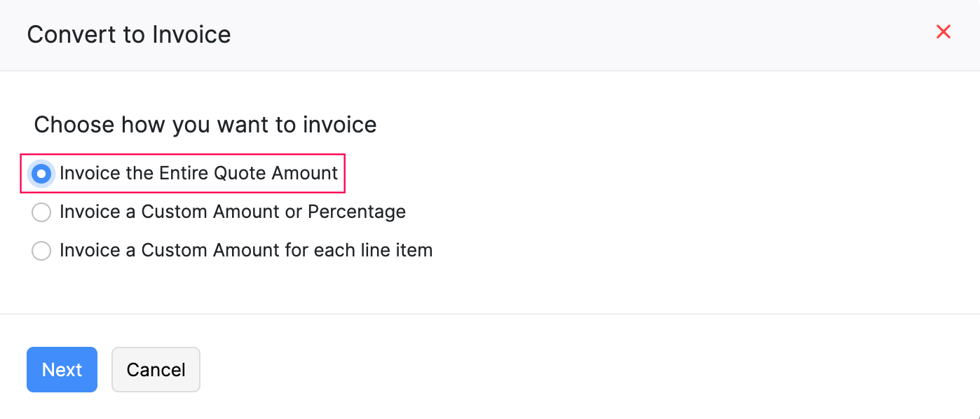
Task: Click the "Invoice the Entire Quote Amount" label text
Action: coord(198,173)
